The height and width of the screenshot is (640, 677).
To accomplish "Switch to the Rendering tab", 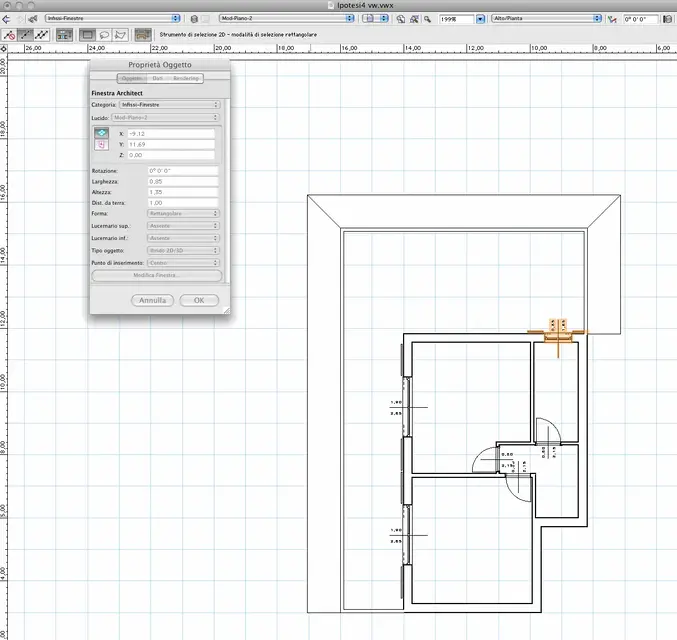I will 186,78.
